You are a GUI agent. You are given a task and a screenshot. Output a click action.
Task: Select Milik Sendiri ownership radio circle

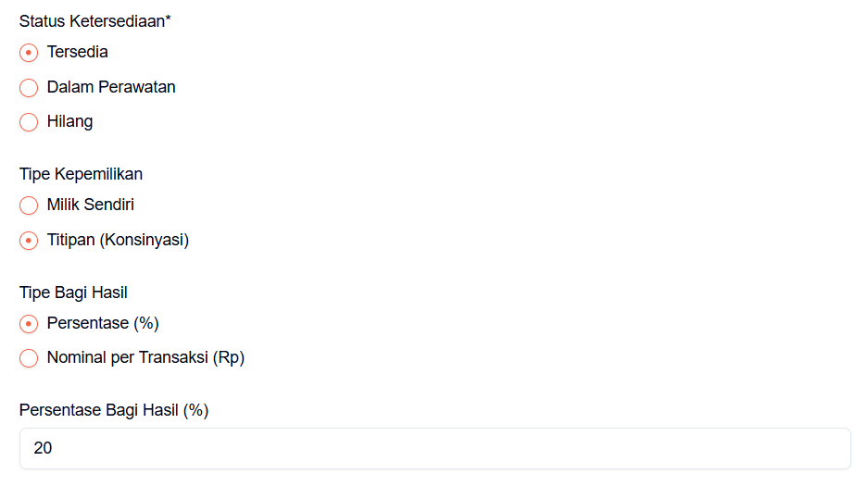(29, 206)
